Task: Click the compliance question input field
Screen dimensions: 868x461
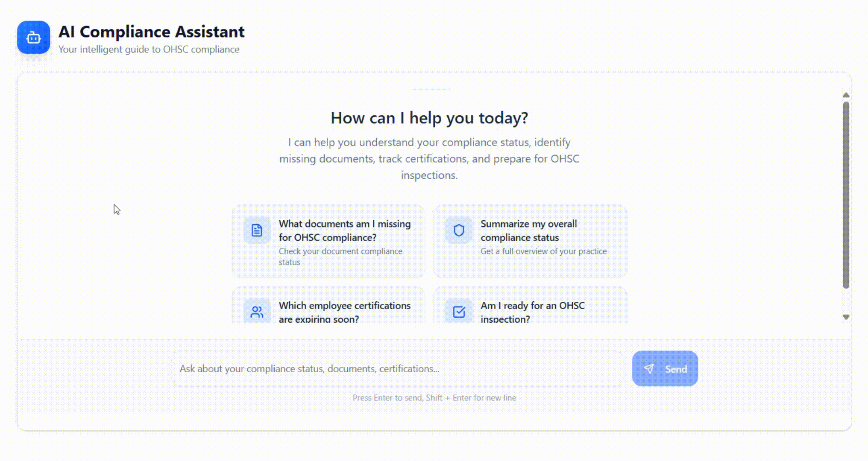Action: [x=398, y=369]
